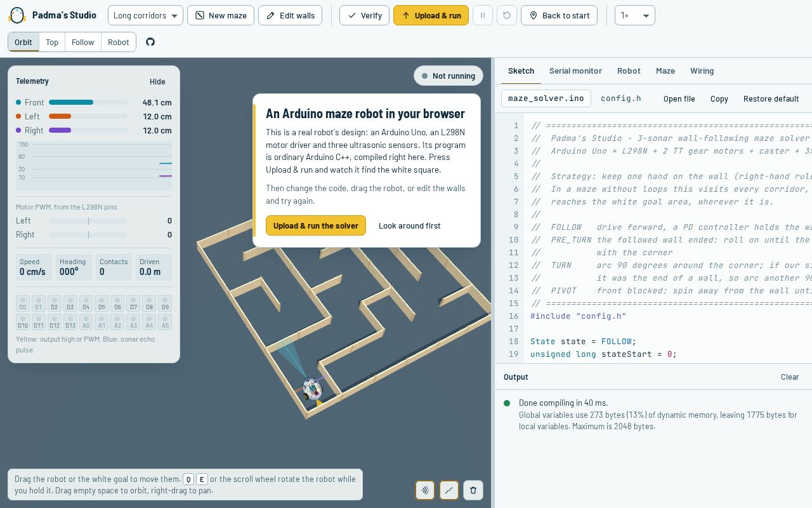Click the Verify button

tap(364, 15)
